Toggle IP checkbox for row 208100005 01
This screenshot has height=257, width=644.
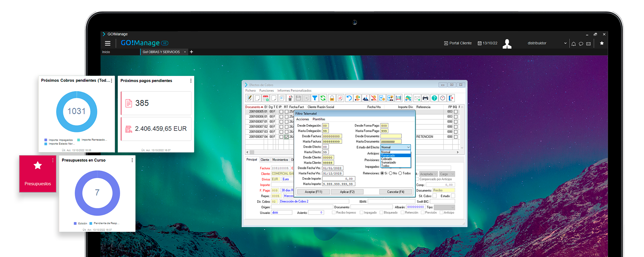pos(281,112)
